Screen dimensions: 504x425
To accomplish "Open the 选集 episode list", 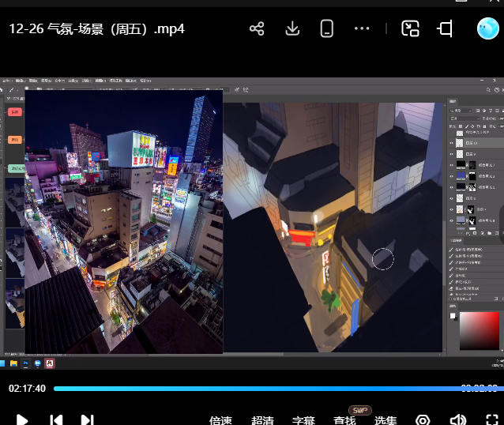I will [386, 420].
